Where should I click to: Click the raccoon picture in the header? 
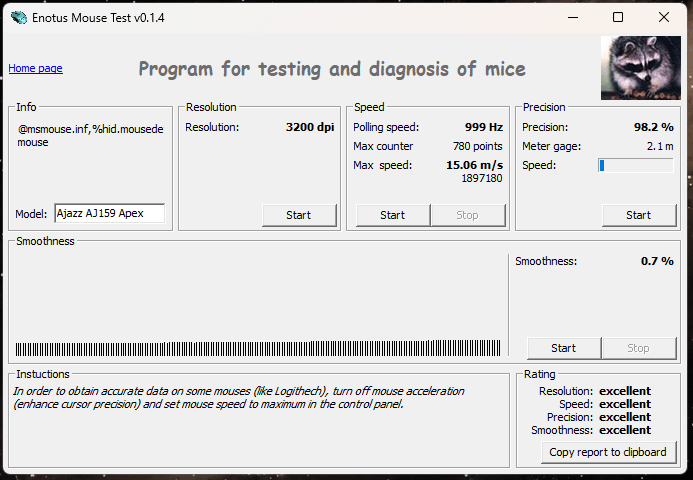[640, 68]
